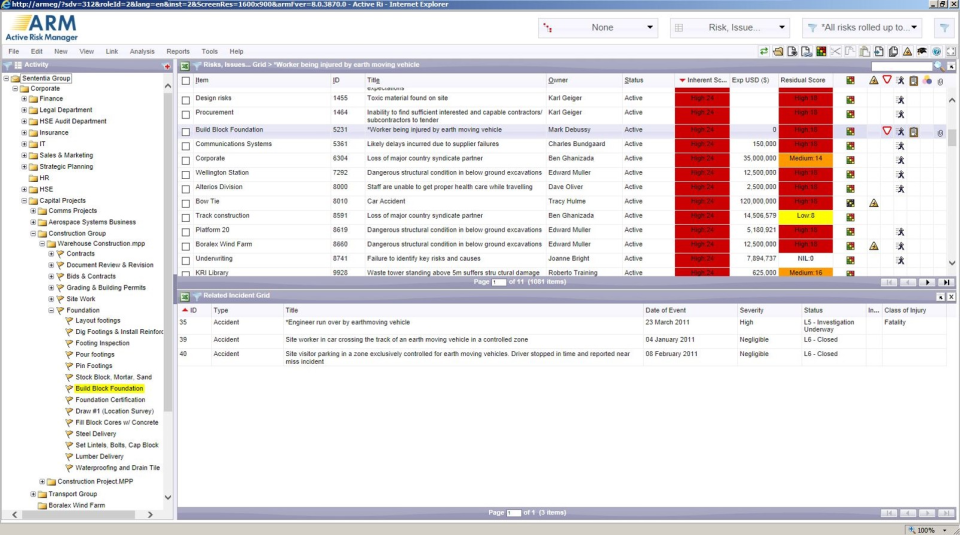960x535 pixels.
Task: Sort by the Severity column header
Action: 751,310
